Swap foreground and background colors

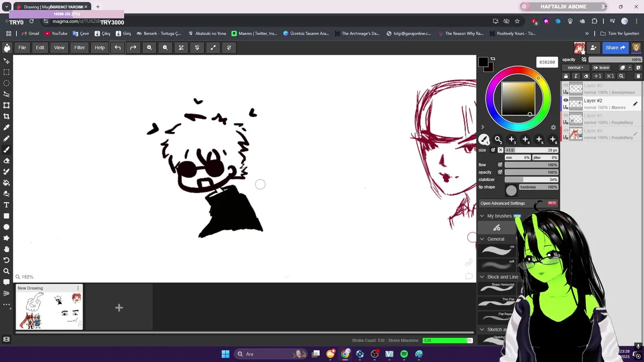(493, 59)
